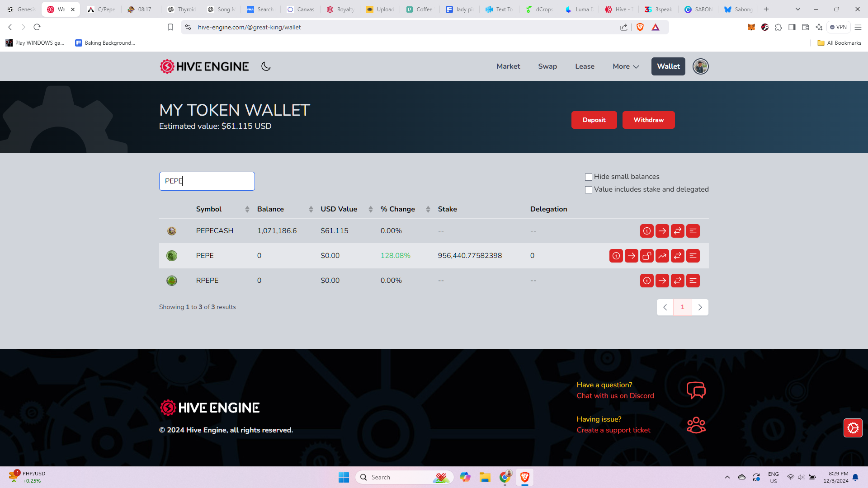This screenshot has width=868, height=488.
Task: Switch to the 3speak browser tab
Action: tap(659, 9)
